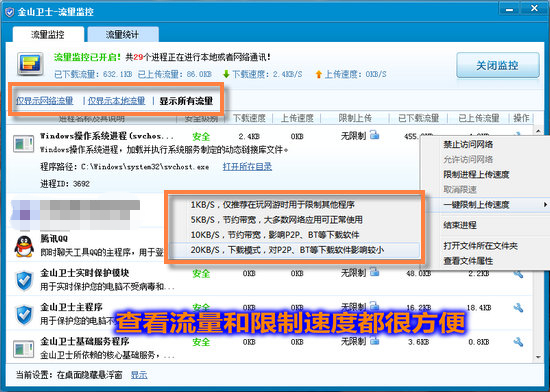Click wrench icon for 金山卫士实时保护模块 row
550x392 pixels.
(x=518, y=274)
